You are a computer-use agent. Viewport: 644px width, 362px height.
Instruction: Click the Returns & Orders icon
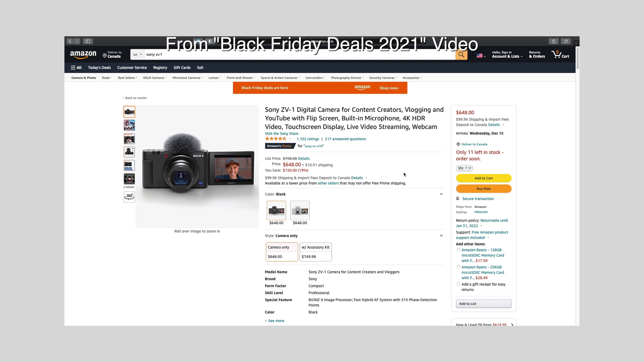click(536, 54)
